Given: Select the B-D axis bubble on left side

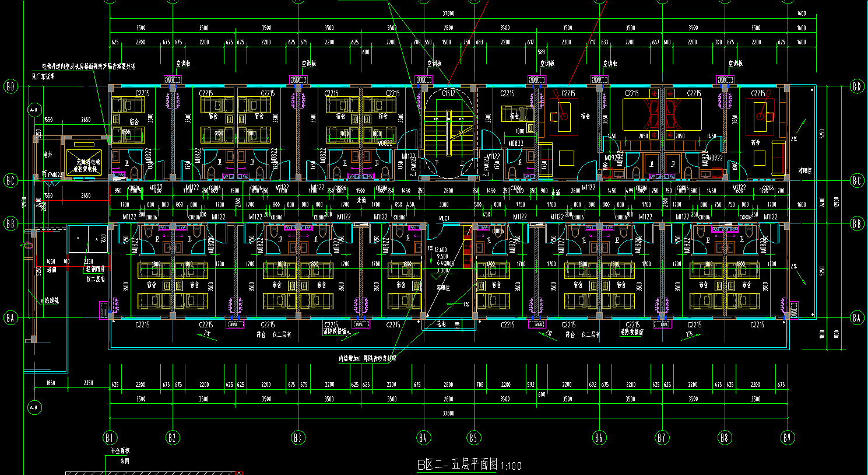Looking at the screenshot, I should pyautogui.click(x=10, y=86).
